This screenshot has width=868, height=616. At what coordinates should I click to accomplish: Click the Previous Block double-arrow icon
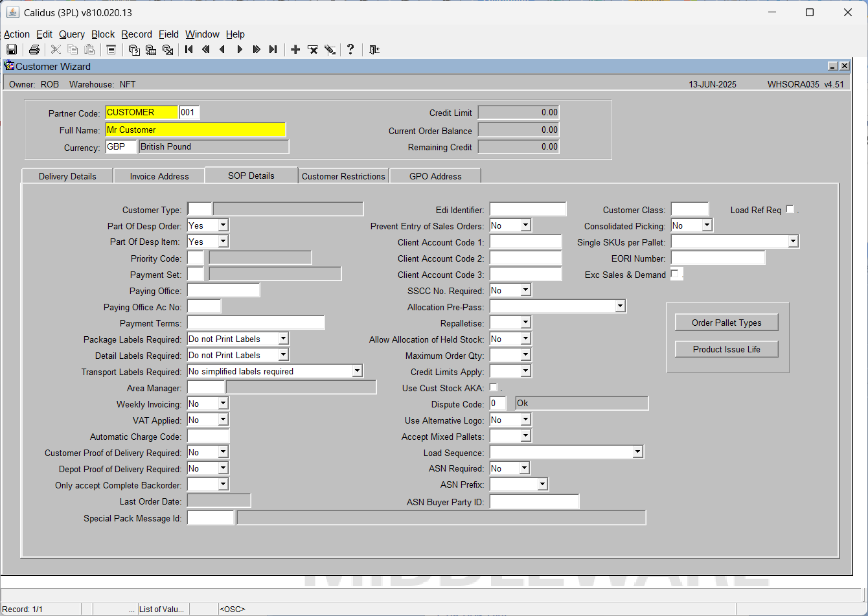coord(206,50)
